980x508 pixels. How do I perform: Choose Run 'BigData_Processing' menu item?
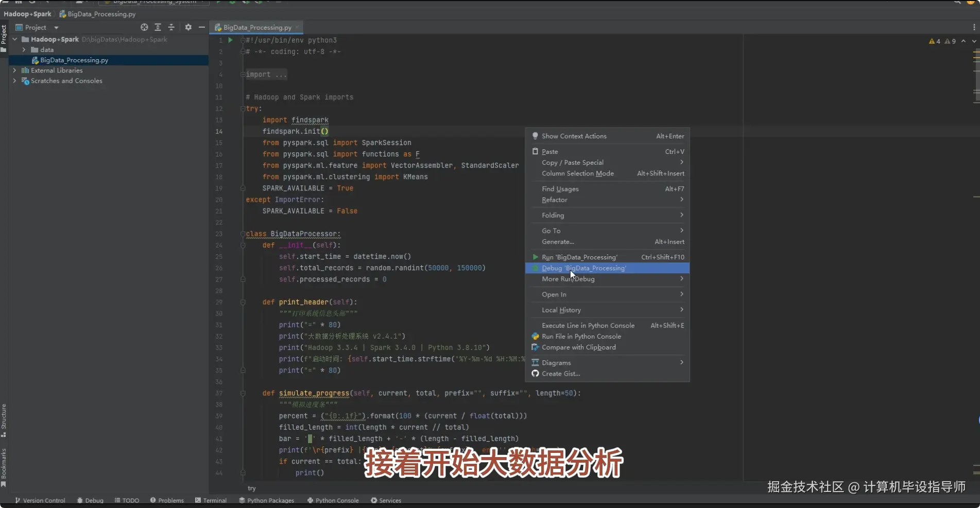point(607,257)
